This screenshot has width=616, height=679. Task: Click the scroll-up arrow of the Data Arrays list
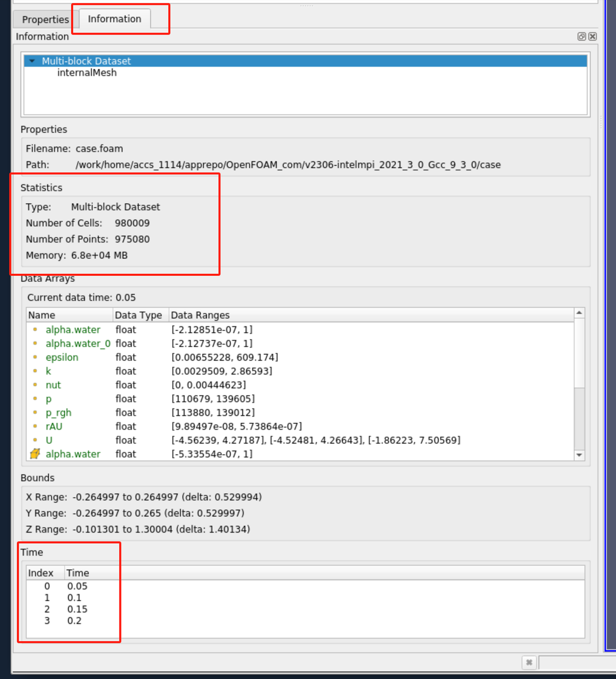579,313
